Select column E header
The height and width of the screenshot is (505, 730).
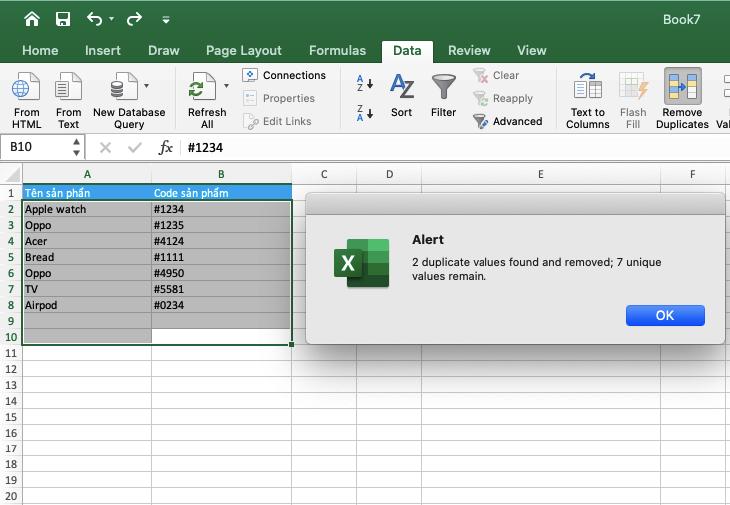541,174
